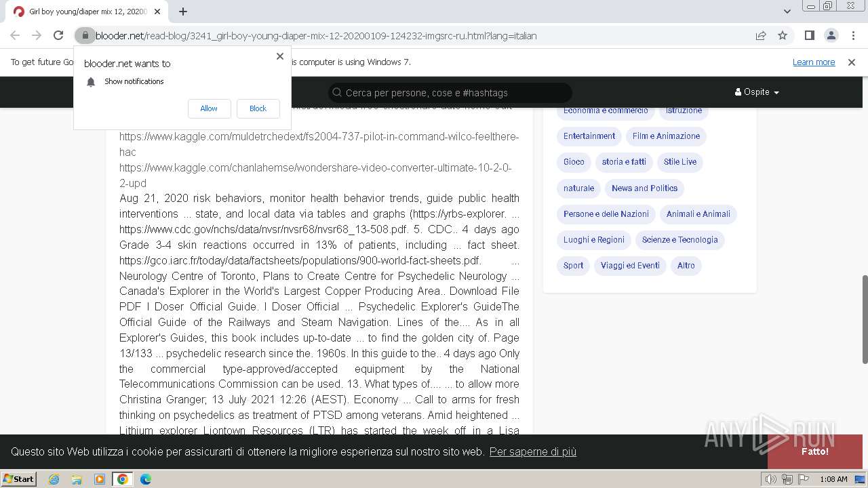Click the notification bell icon in popup
Screen dimensions: 868x488
91,82
